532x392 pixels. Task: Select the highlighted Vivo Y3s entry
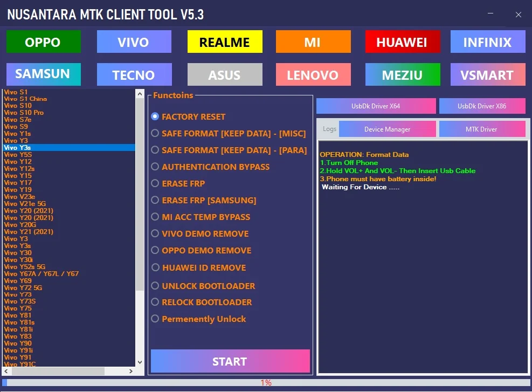[x=69, y=148]
